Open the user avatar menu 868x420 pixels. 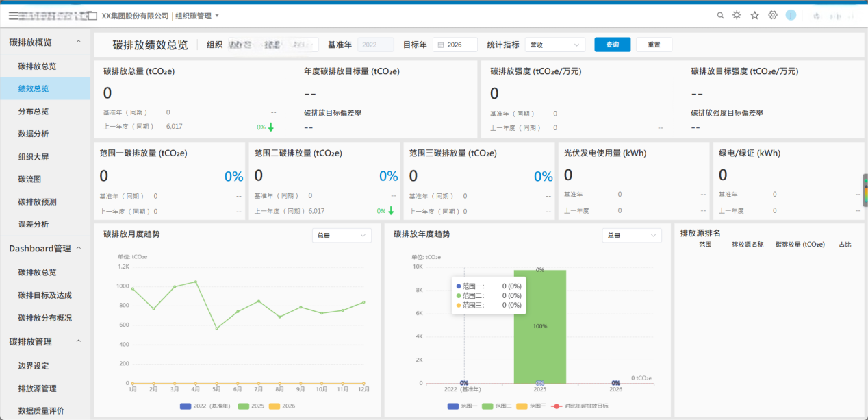[791, 15]
